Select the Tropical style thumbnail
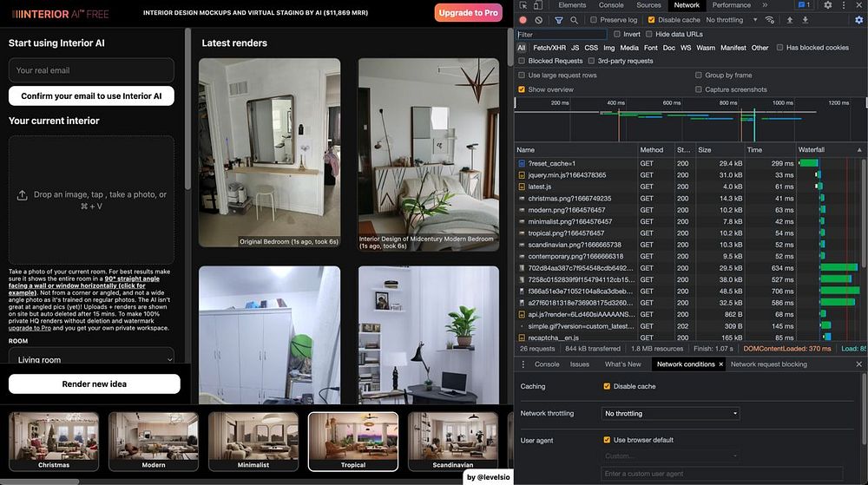The image size is (868, 485). click(353, 441)
